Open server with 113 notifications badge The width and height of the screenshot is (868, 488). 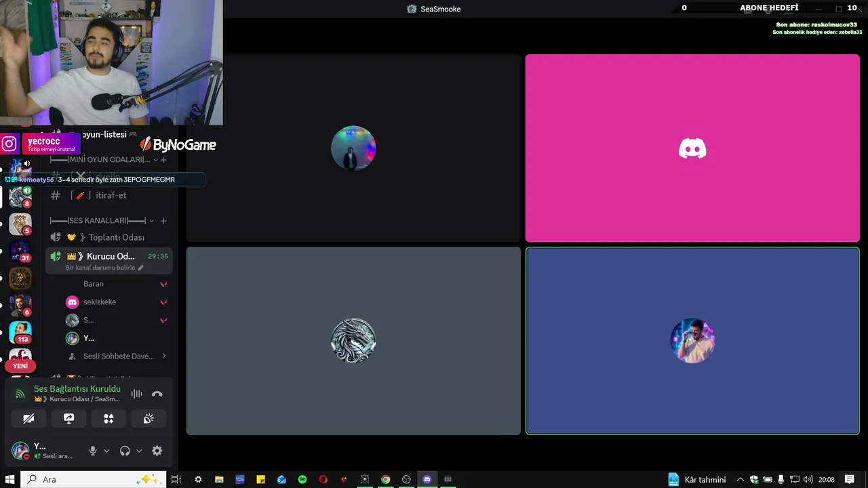[x=20, y=332]
